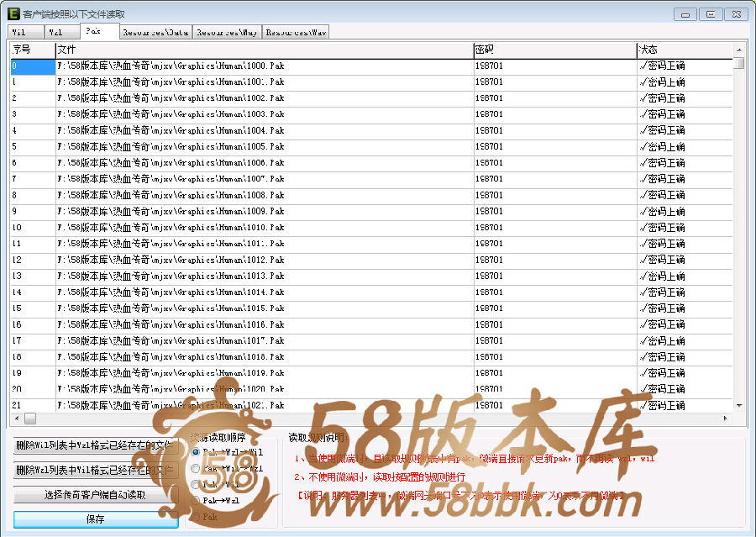Image resolution: width=756 pixels, height=537 pixels.
Task: Click the green E application icon
Action: click(13, 13)
